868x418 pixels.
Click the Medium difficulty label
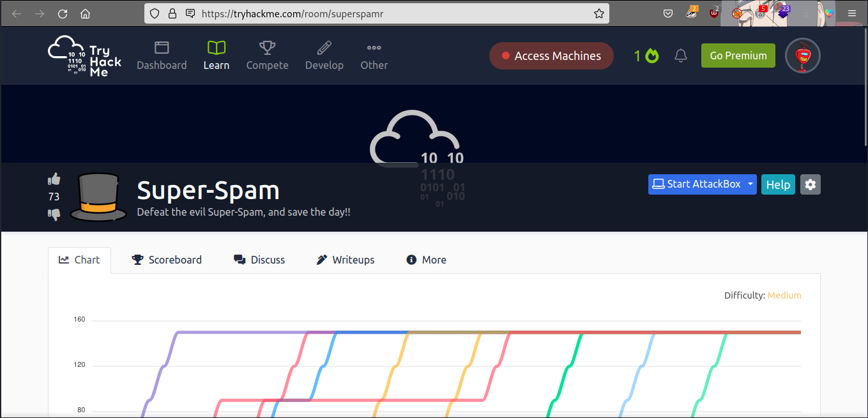pos(784,295)
